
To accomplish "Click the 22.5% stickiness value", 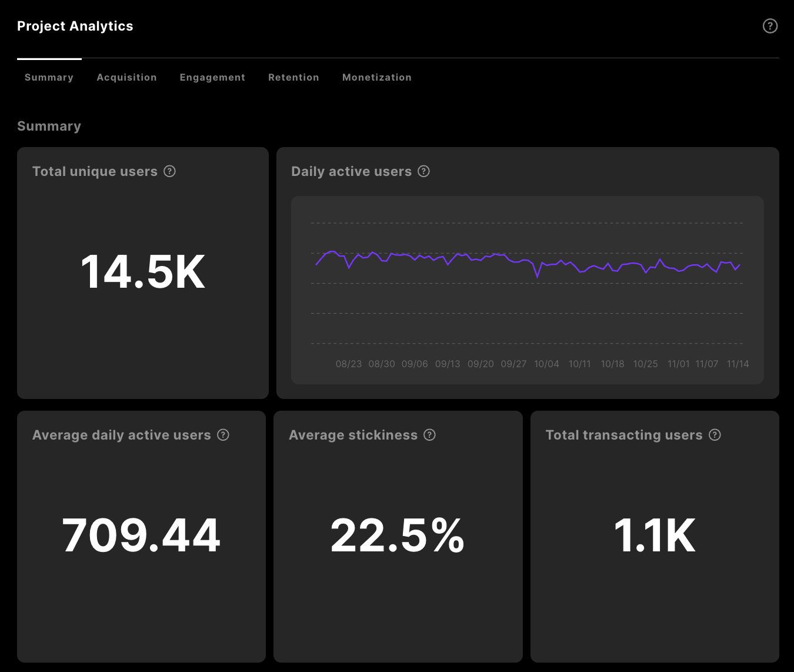I will point(398,534).
